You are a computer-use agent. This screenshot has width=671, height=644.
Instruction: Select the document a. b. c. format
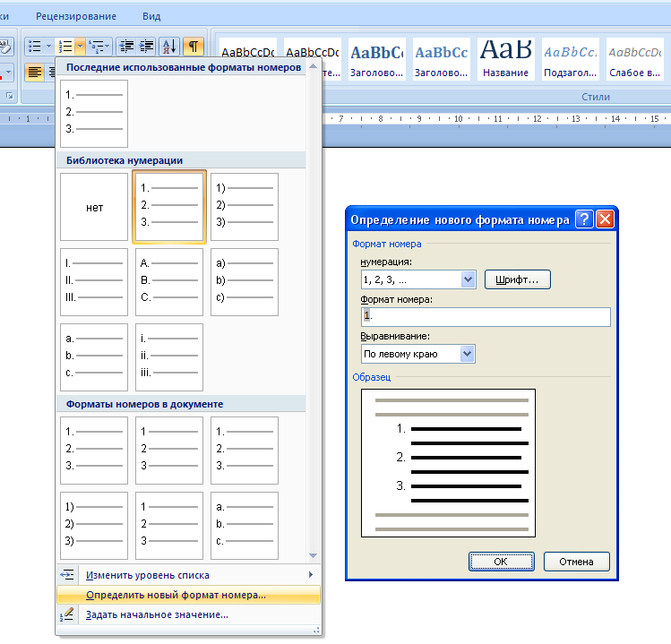click(x=245, y=526)
